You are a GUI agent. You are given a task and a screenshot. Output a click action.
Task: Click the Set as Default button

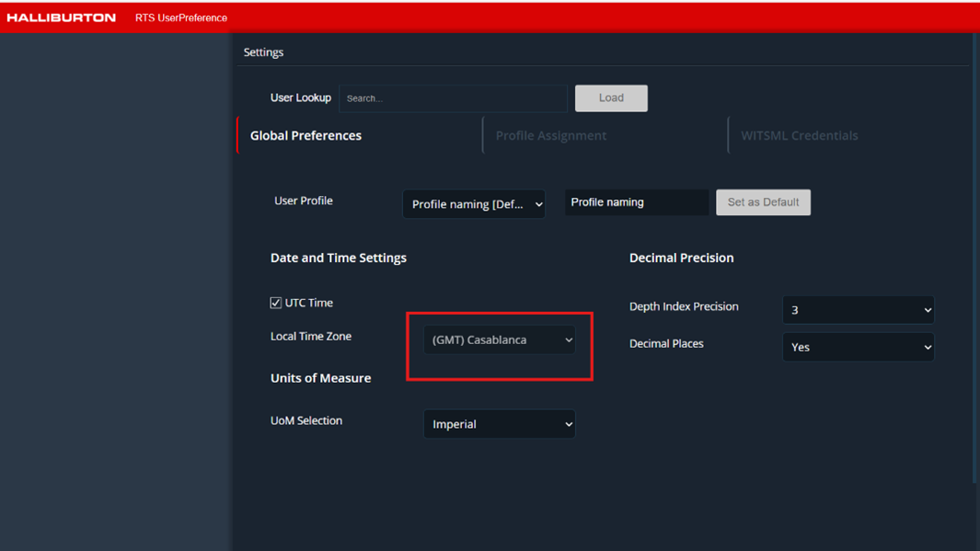click(763, 202)
